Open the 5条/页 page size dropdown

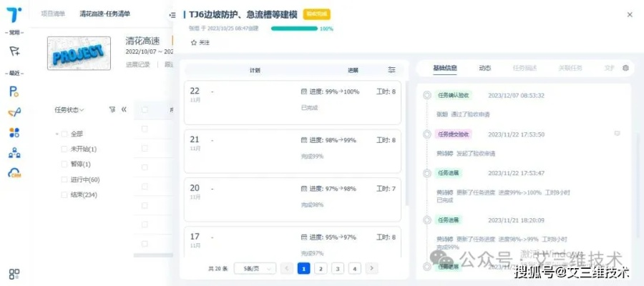click(x=255, y=269)
